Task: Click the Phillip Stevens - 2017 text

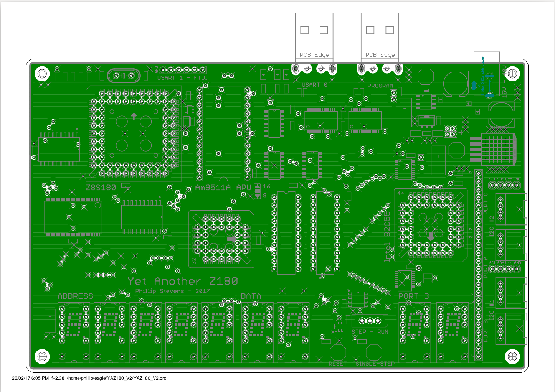Action: 172,291
